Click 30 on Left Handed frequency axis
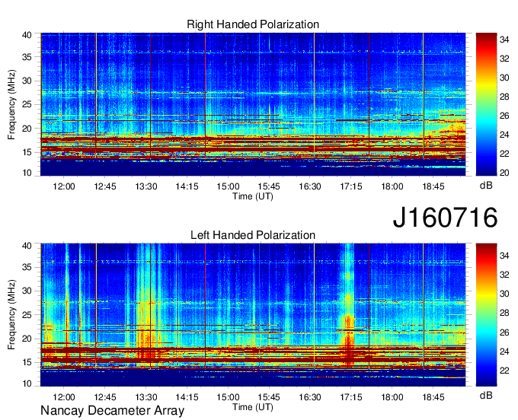The image size is (518, 420). point(27,291)
